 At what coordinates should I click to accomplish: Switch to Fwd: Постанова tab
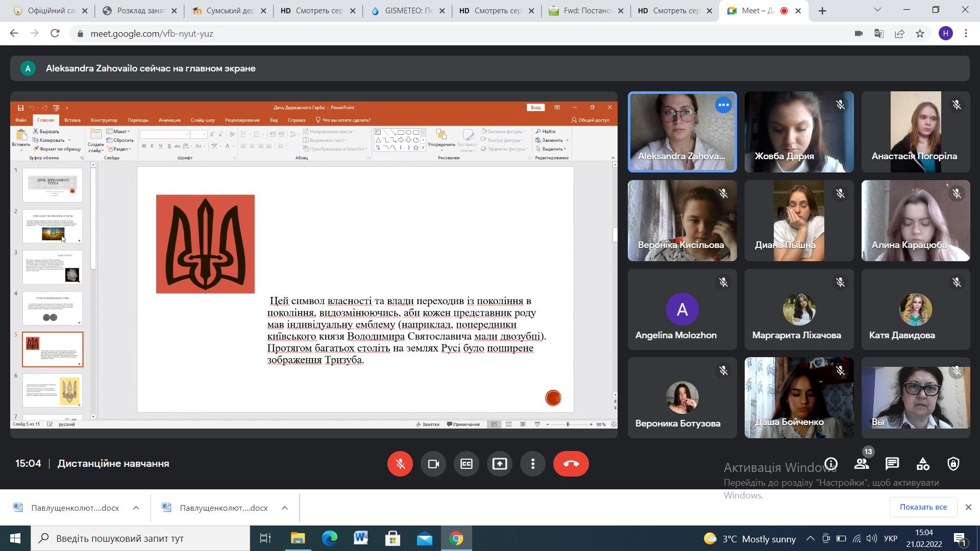585,11
